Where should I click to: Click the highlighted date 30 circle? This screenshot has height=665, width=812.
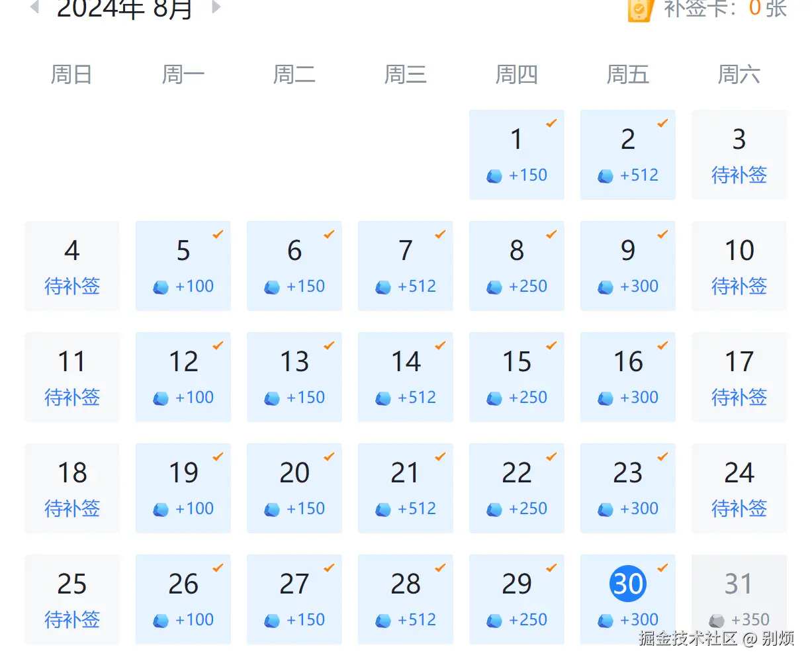pos(627,583)
